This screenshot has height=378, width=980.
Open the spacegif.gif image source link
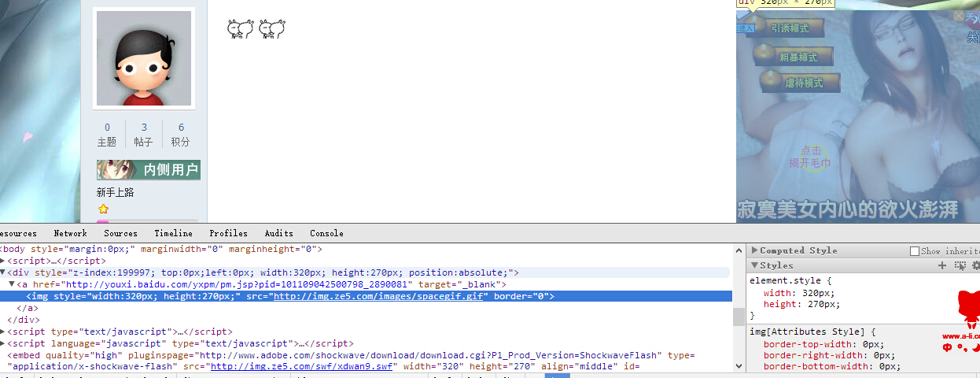point(379,296)
